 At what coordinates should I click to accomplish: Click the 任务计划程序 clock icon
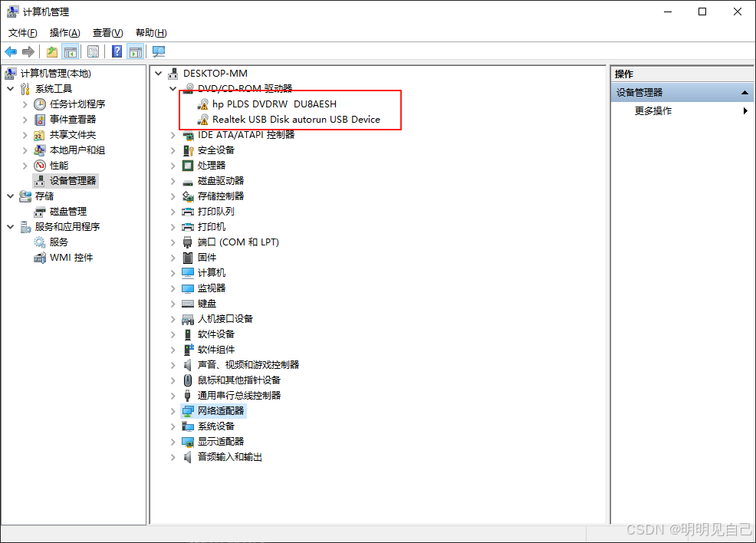coord(40,104)
